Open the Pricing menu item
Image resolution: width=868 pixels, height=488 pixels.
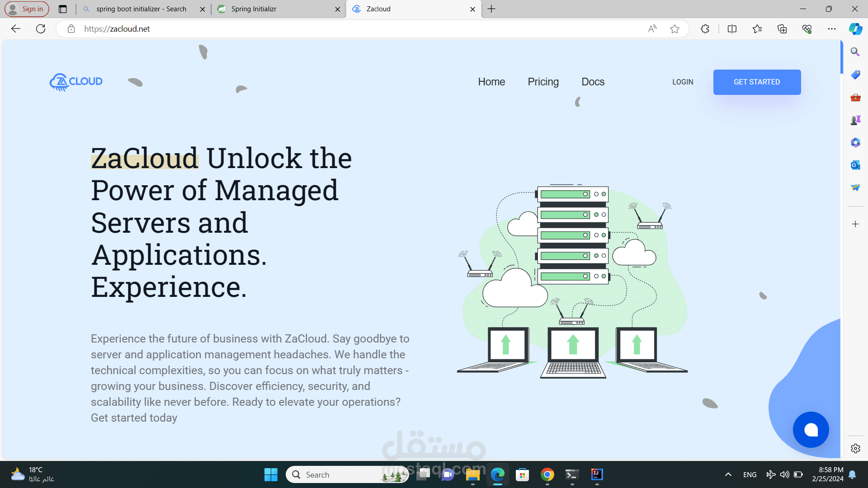coord(543,82)
